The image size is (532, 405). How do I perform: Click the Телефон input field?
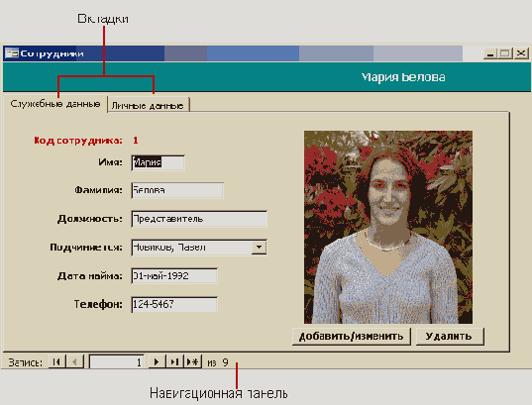click(x=174, y=304)
